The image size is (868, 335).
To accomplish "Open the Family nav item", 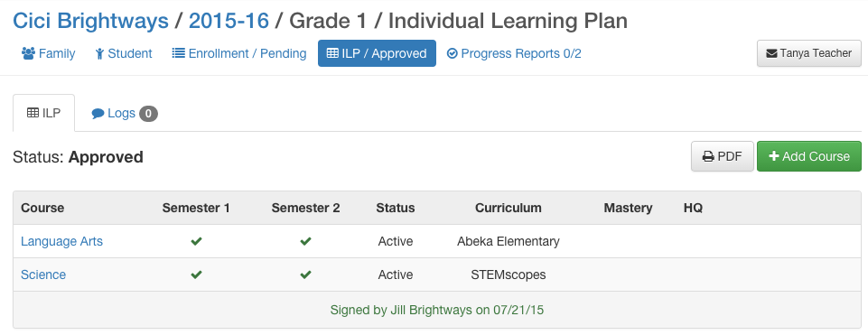I will click(48, 53).
